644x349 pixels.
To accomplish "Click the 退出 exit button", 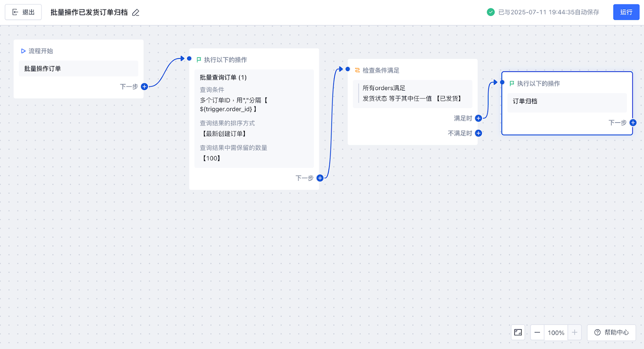I will [23, 12].
